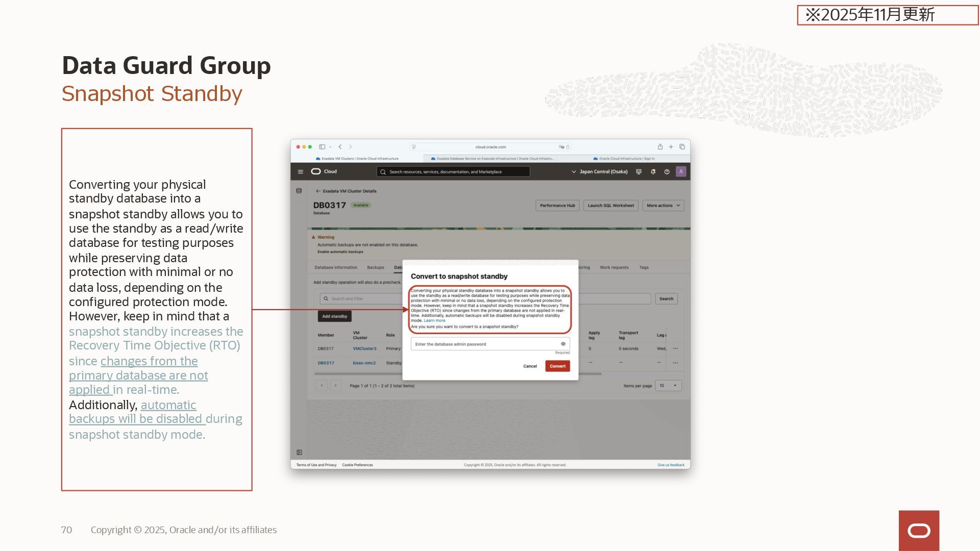This screenshot has height=551, width=980.
Task: Toggle password visibility eye icon
Action: [x=563, y=344]
